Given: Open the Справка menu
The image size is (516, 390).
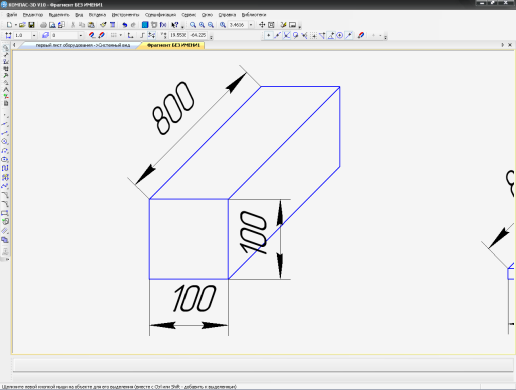Looking at the screenshot, I should (x=227, y=15).
